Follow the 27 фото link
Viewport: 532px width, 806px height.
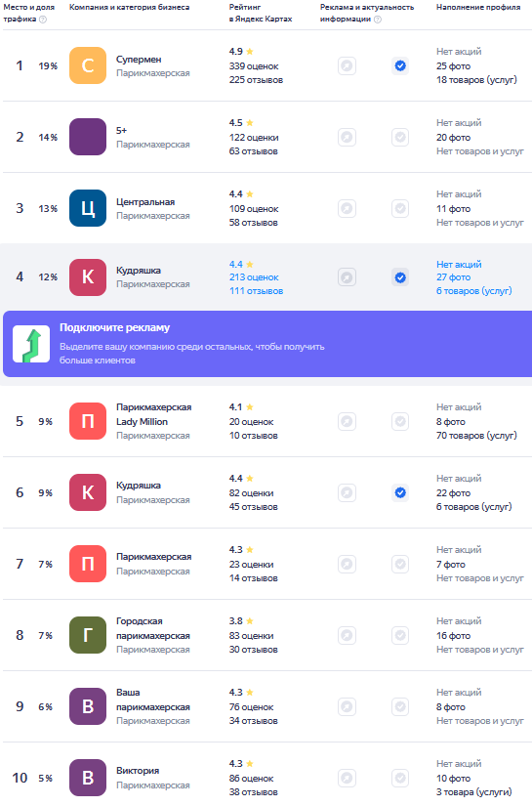pos(454,277)
